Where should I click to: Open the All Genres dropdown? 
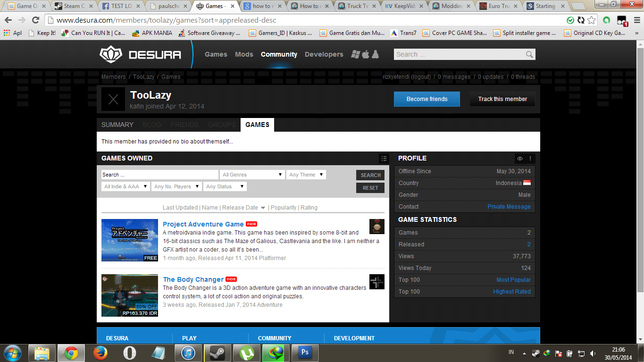252,175
